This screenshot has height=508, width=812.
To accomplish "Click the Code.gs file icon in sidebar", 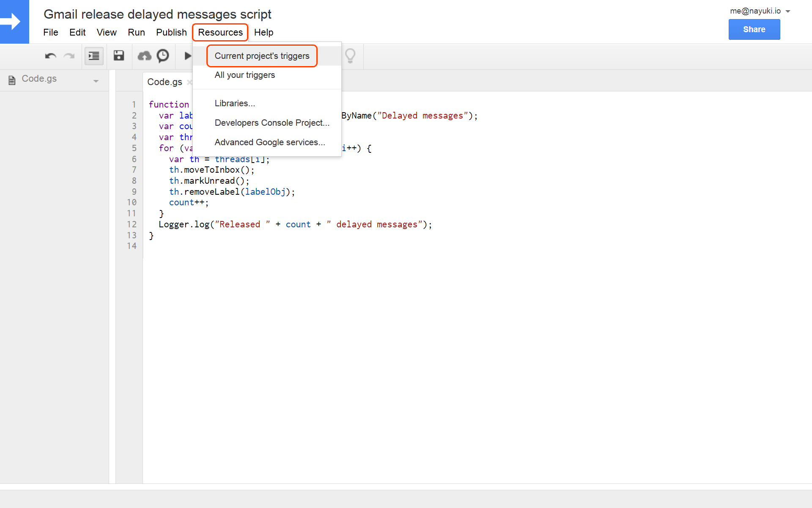I will click(12, 80).
